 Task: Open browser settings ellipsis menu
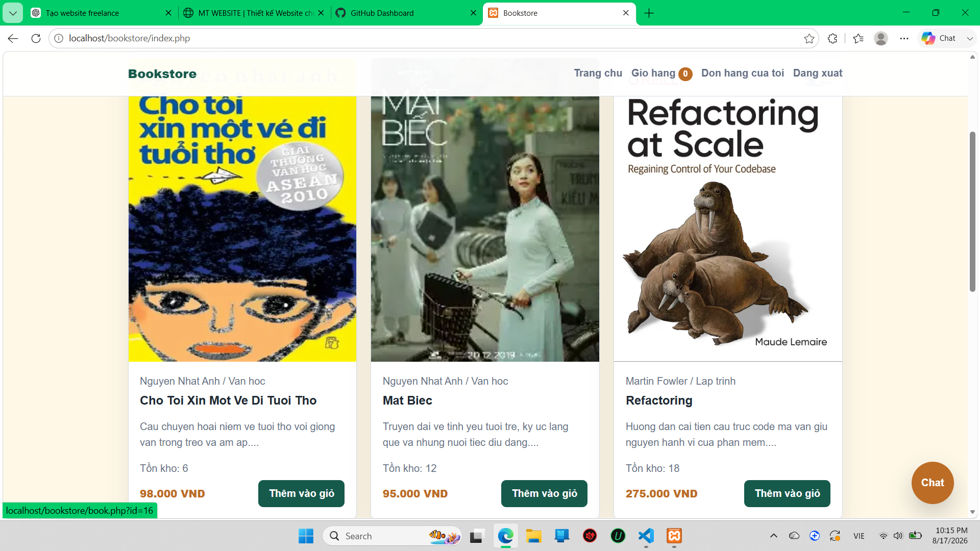point(904,38)
